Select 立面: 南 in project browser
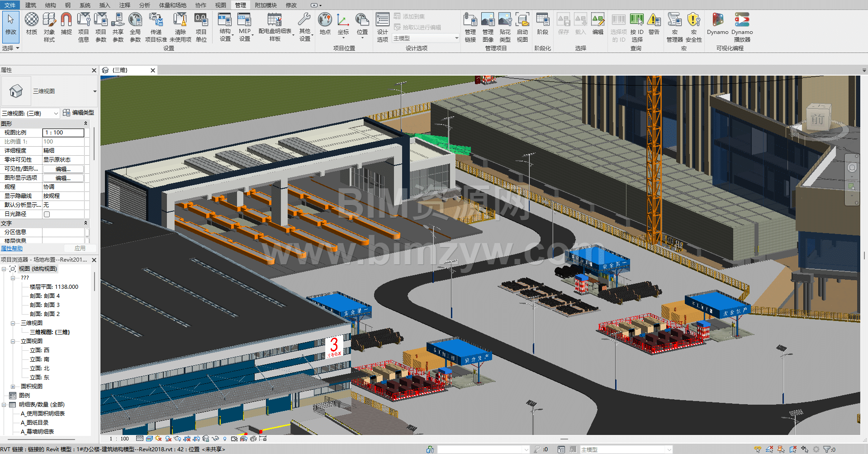This screenshot has width=868, height=454. click(x=39, y=359)
